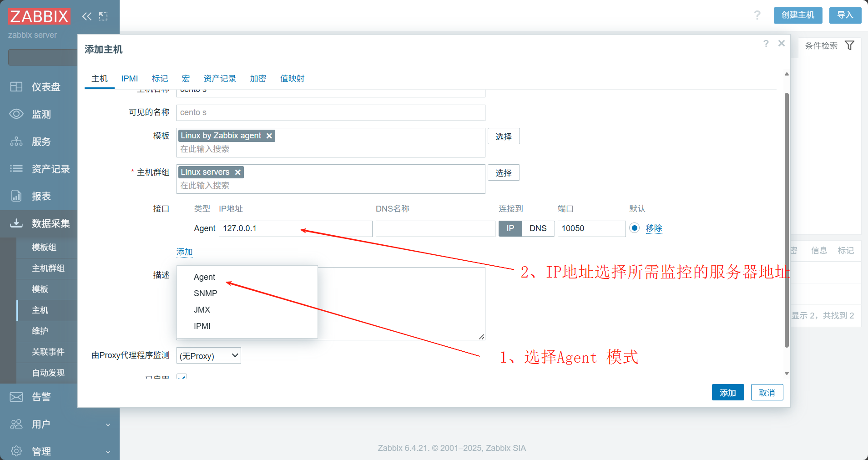
Task: Expand the 用户 menu chevron
Action: coord(108,425)
